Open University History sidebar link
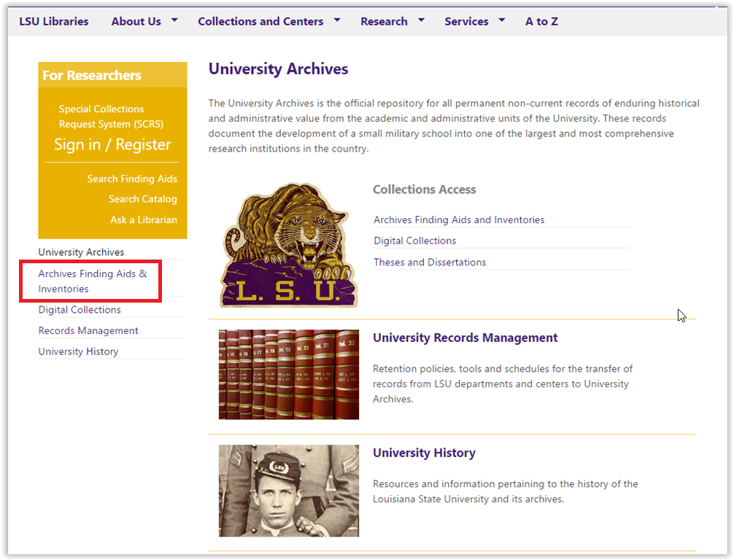734x560 pixels. tap(78, 351)
